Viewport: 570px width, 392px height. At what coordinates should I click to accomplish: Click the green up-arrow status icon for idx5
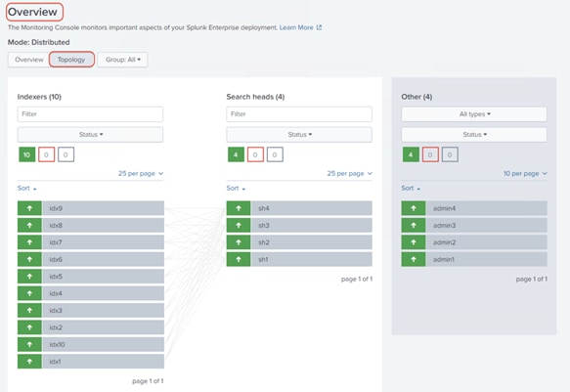(29, 277)
